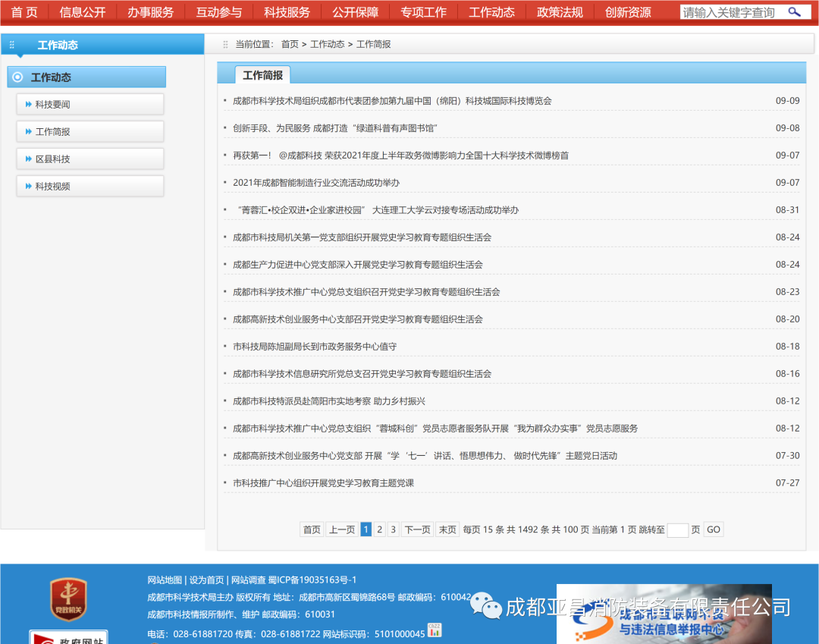The image size is (819, 644).
Task: Click the 跳转至 page number field
Action: (x=677, y=529)
